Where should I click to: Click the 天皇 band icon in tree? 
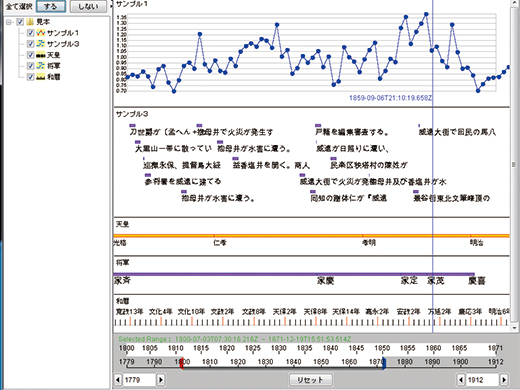point(41,55)
